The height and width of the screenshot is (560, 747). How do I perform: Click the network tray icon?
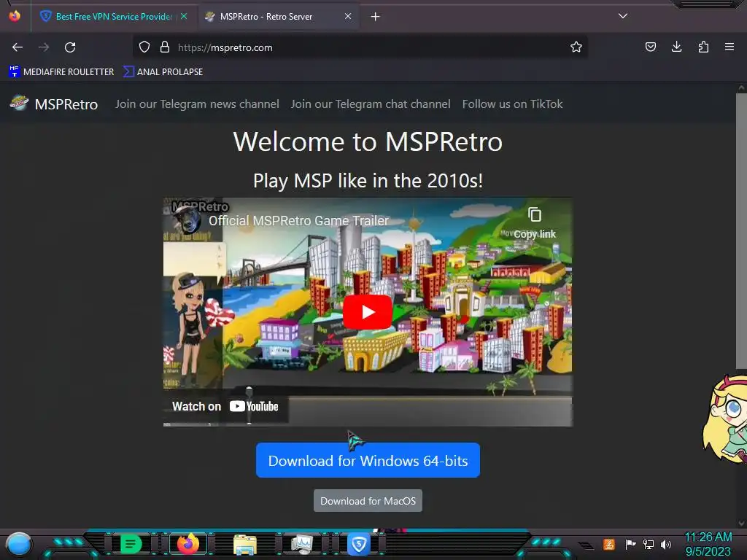click(x=648, y=544)
